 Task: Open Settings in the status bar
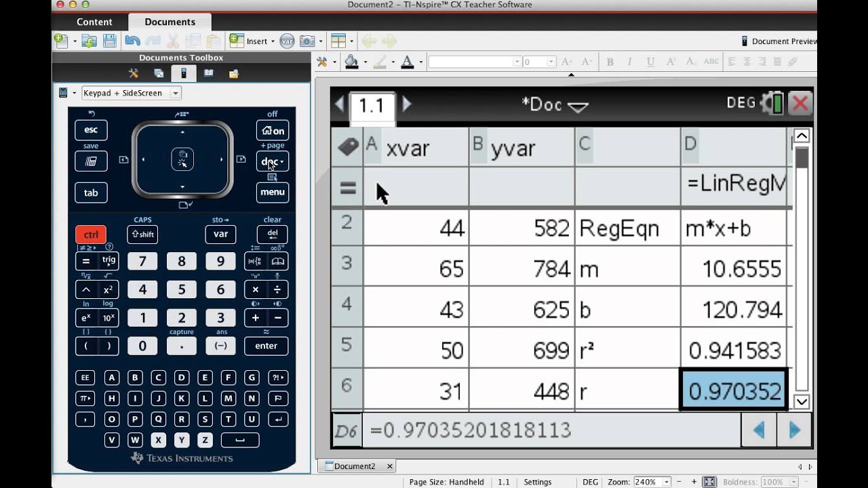[x=538, y=482]
